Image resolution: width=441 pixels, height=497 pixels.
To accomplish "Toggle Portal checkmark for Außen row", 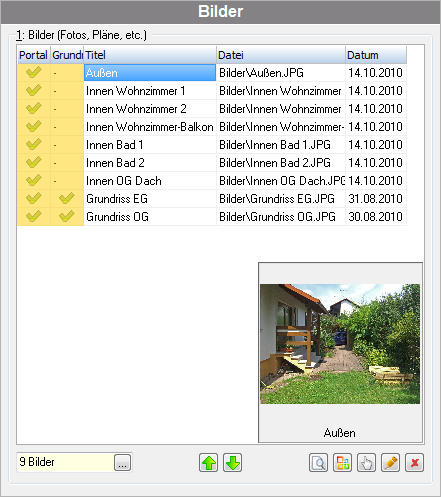I will [x=34, y=72].
